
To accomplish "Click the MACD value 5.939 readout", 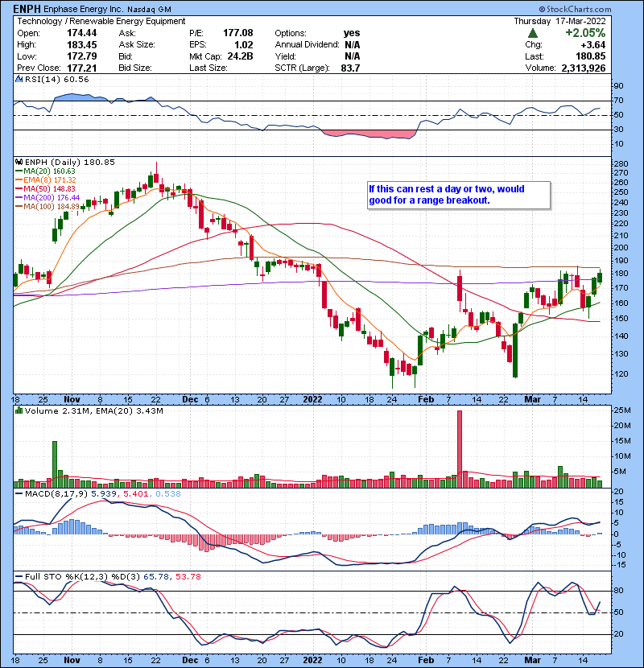I will (x=103, y=494).
